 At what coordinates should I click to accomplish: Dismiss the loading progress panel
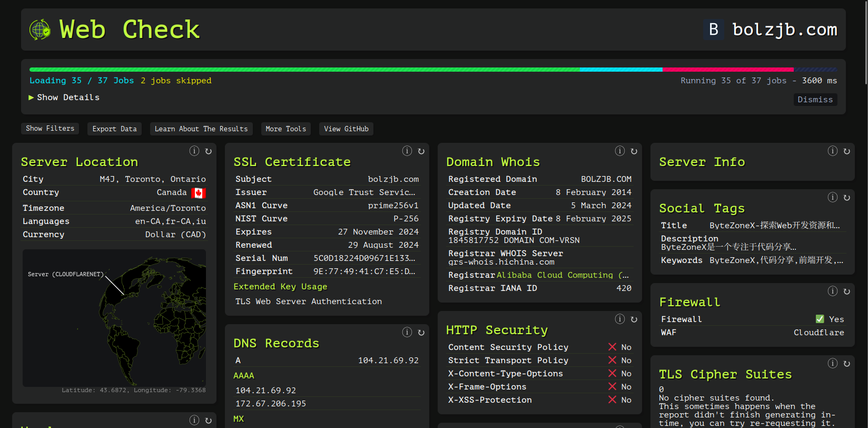(815, 100)
